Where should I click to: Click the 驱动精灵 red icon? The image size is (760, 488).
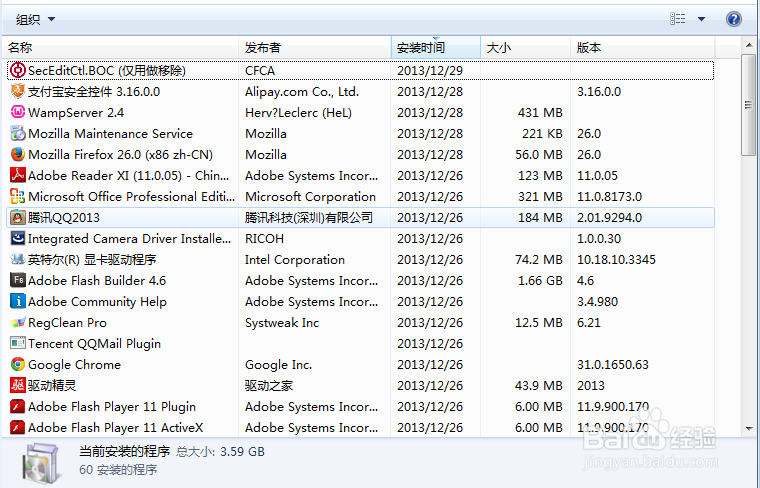pyautogui.click(x=18, y=385)
